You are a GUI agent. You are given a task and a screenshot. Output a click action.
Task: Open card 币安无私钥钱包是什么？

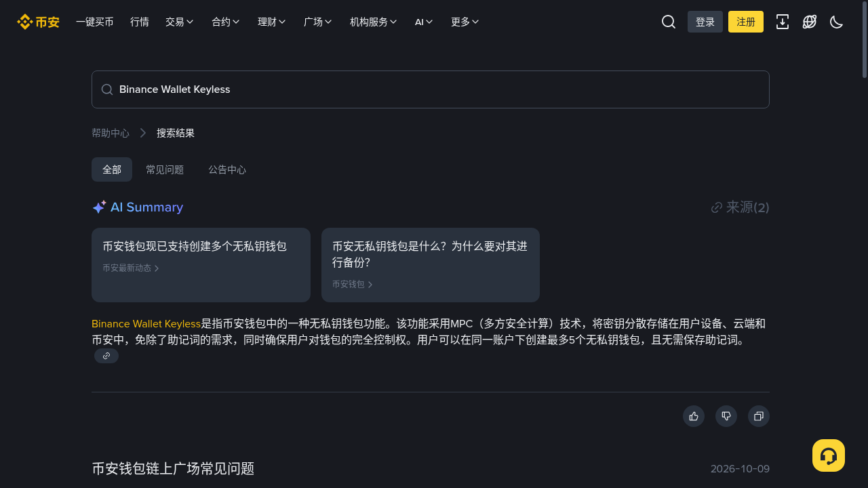click(x=431, y=265)
